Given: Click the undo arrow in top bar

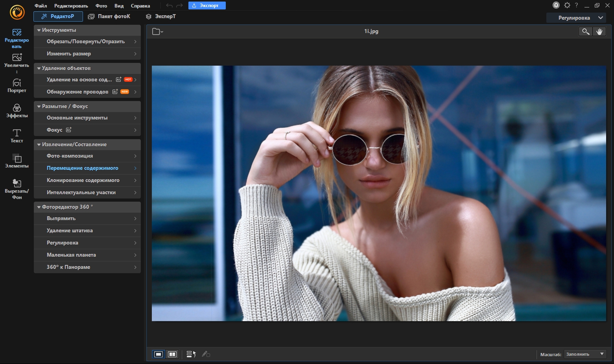Looking at the screenshot, I should point(169,6).
